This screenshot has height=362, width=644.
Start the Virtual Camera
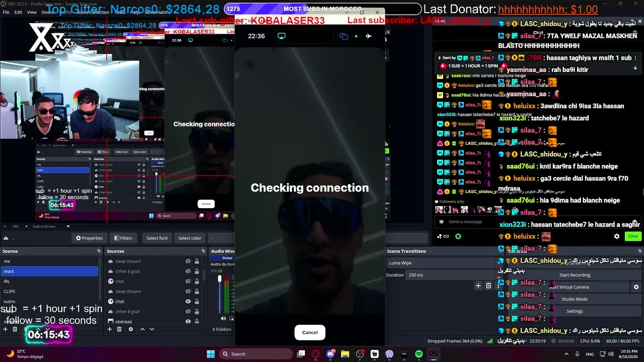tap(569, 287)
